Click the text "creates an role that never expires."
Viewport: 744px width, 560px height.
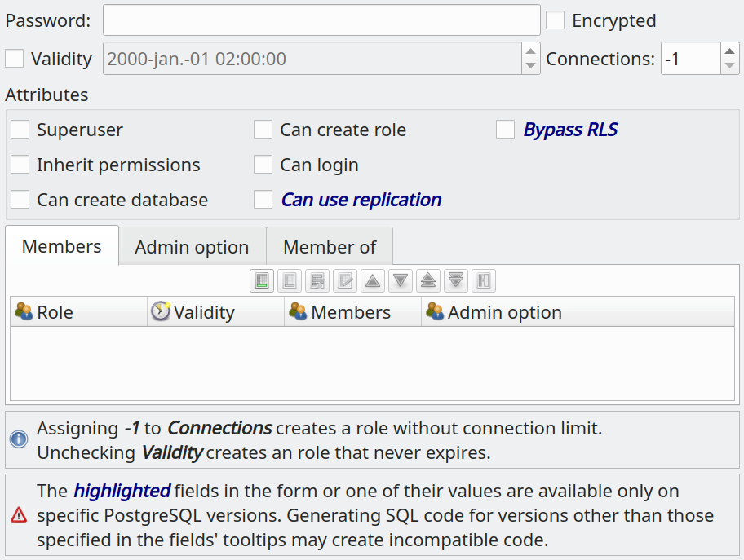click(x=348, y=453)
